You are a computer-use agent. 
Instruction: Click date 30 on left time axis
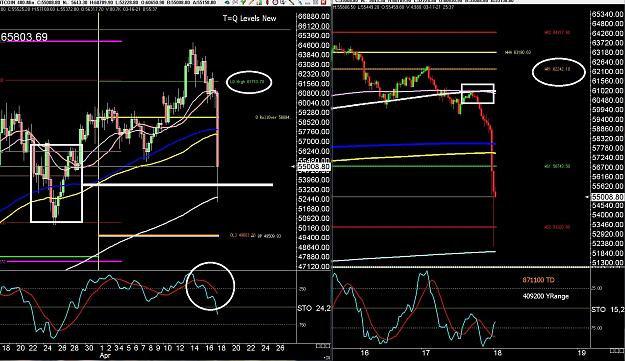click(88, 348)
